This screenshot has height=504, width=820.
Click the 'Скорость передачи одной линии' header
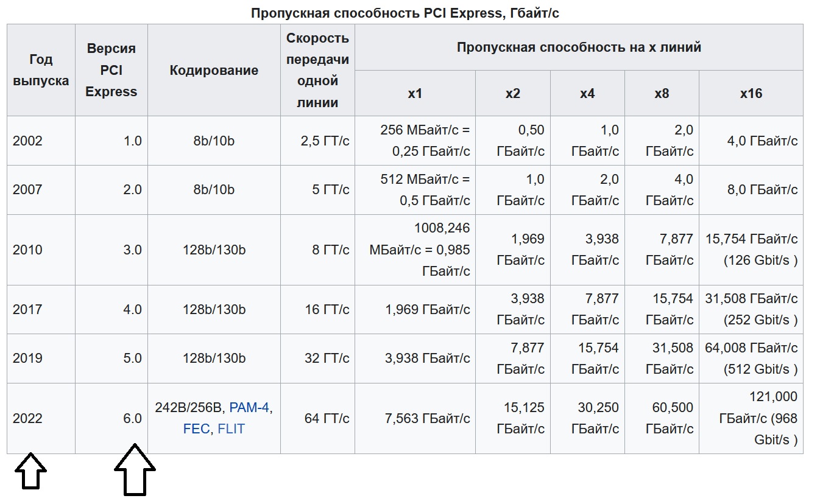coord(317,70)
